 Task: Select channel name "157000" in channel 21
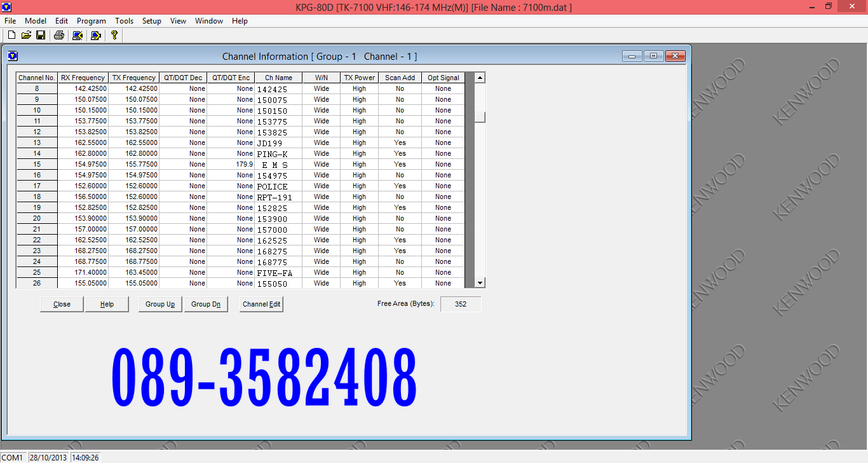pos(279,230)
